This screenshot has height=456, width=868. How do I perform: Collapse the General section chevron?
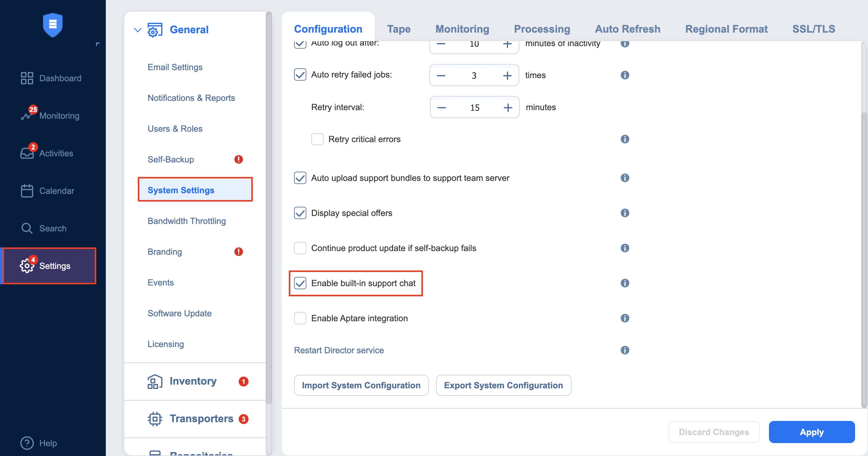pyautogui.click(x=137, y=30)
